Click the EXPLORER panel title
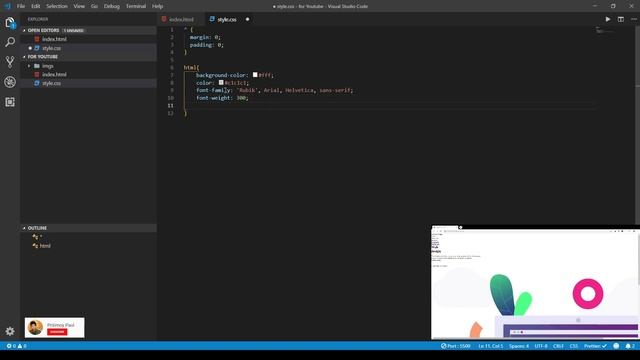 click(38, 19)
